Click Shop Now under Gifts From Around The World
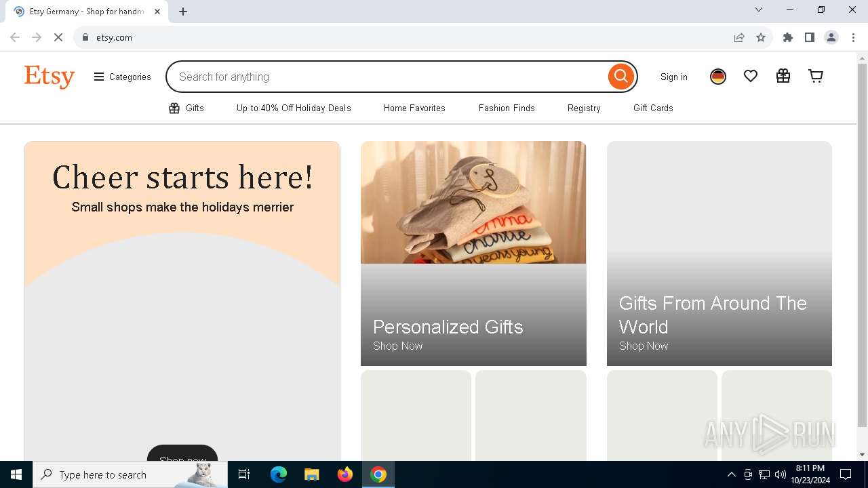The width and height of the screenshot is (868, 488). pos(644,346)
